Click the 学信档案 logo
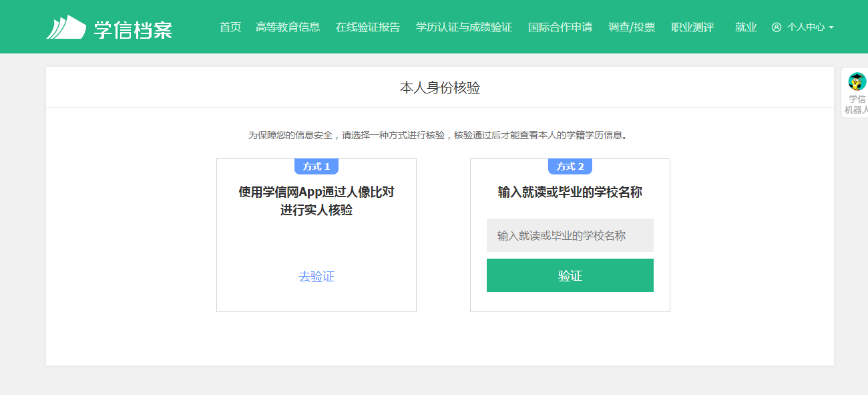 109,27
